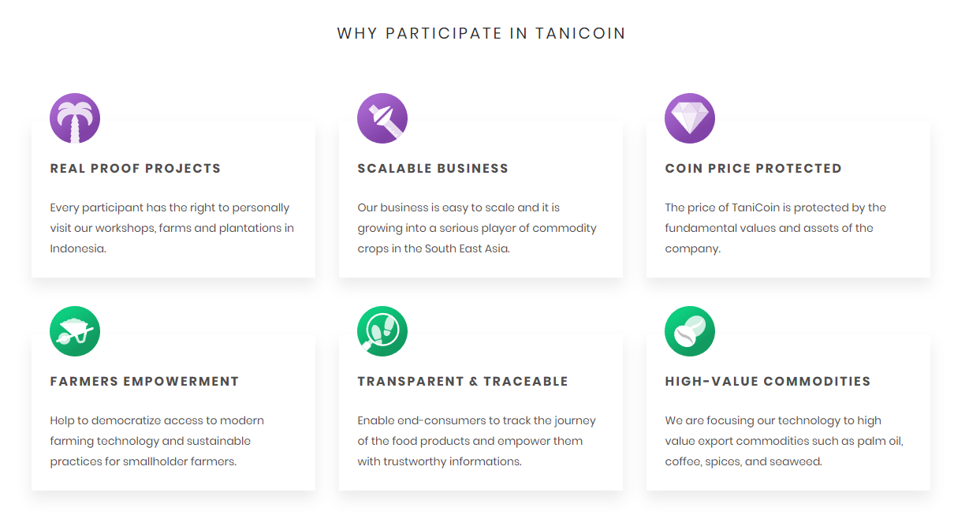This screenshot has width=980, height=515.
Task: Select the Coin Price Protected heading
Action: click(754, 168)
